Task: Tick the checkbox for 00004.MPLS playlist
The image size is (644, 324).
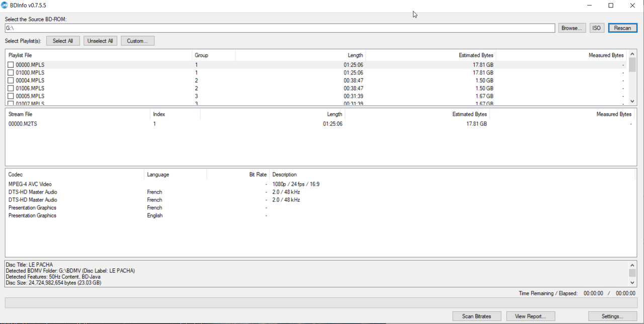Action: coord(11,80)
